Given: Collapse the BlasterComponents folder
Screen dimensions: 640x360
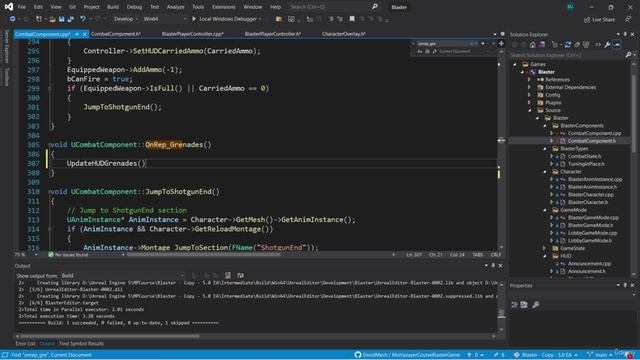Looking at the screenshot, I should point(544,126).
